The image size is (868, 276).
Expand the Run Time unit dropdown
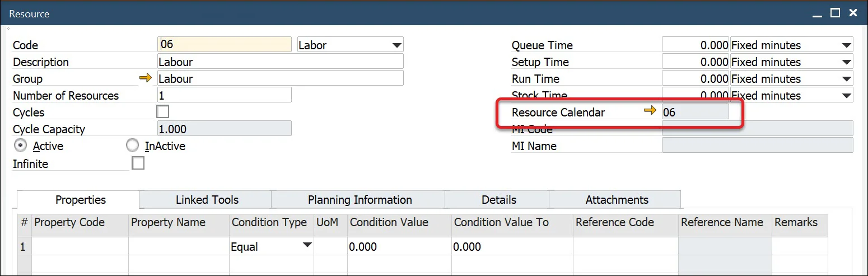click(846, 78)
